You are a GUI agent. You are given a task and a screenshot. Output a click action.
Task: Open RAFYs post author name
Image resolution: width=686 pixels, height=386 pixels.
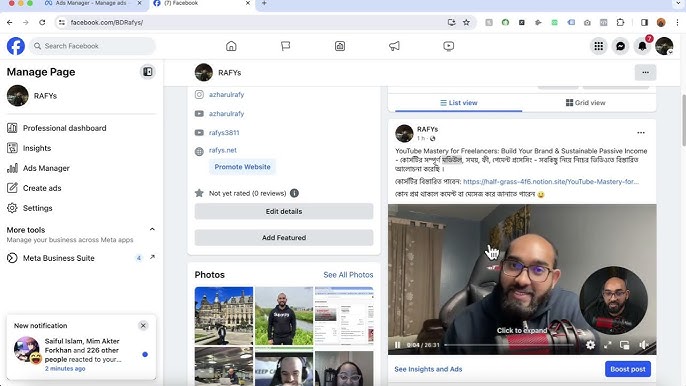point(427,129)
